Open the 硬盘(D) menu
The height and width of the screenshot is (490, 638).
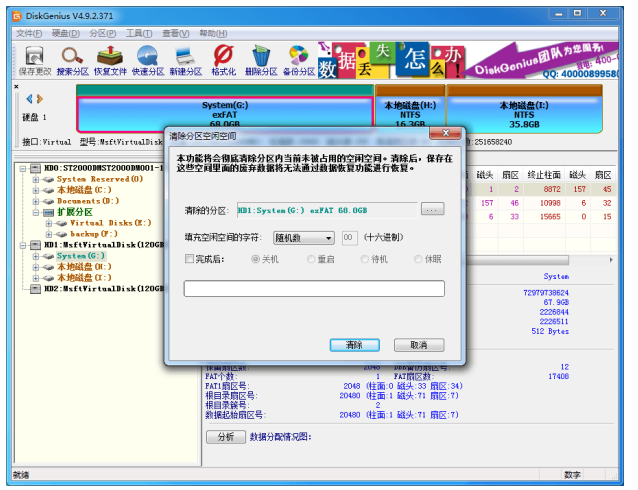[x=66, y=33]
